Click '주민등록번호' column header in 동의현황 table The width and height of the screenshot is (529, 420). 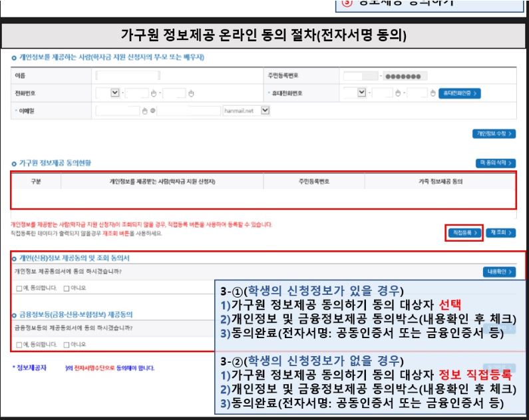click(314, 182)
